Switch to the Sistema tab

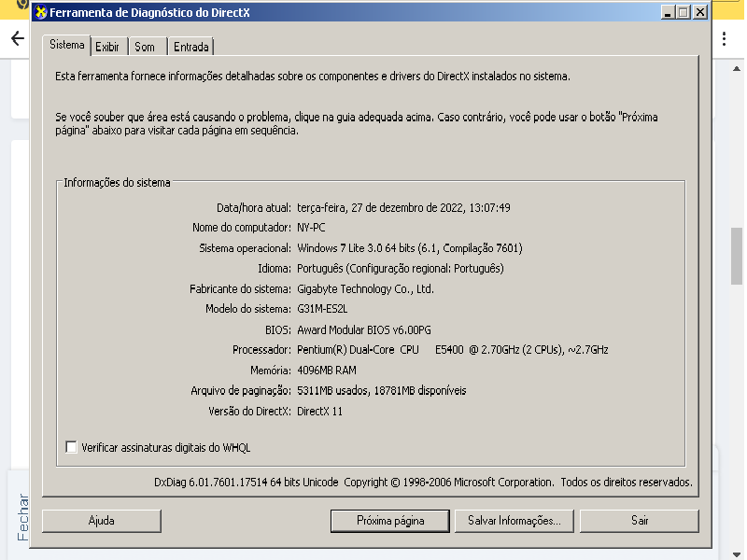pyautogui.click(x=66, y=45)
